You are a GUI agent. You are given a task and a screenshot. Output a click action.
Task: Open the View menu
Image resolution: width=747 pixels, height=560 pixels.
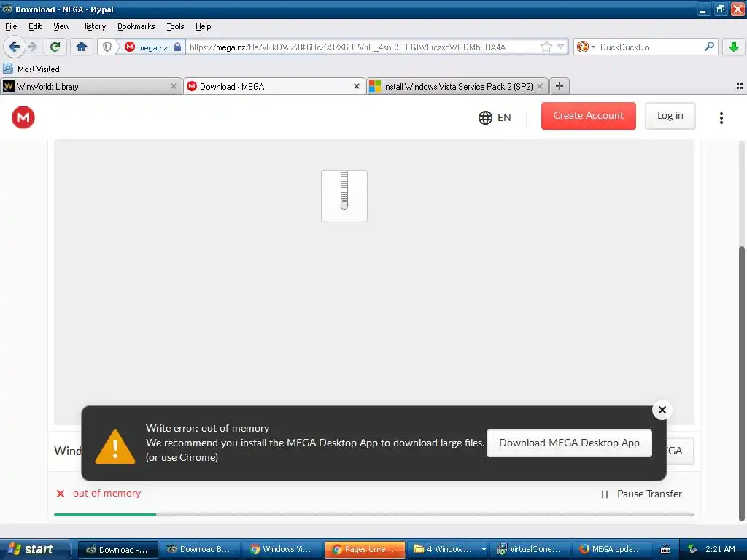pyautogui.click(x=61, y=26)
